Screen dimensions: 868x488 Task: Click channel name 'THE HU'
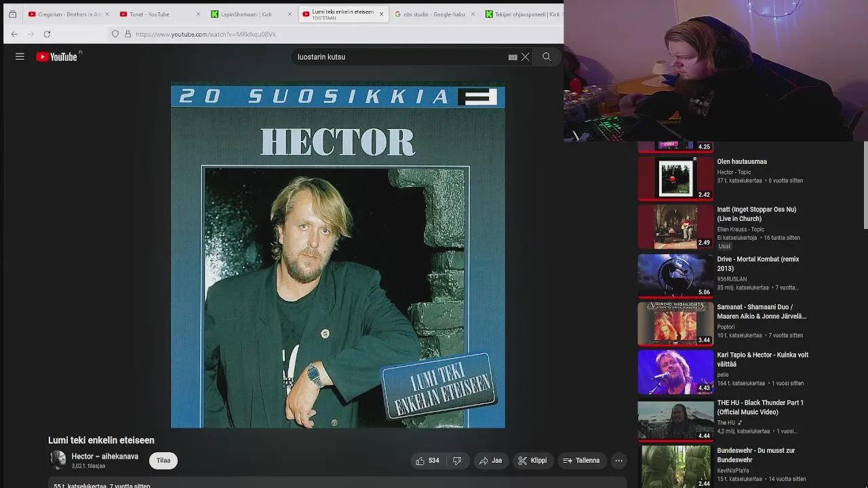coord(726,423)
